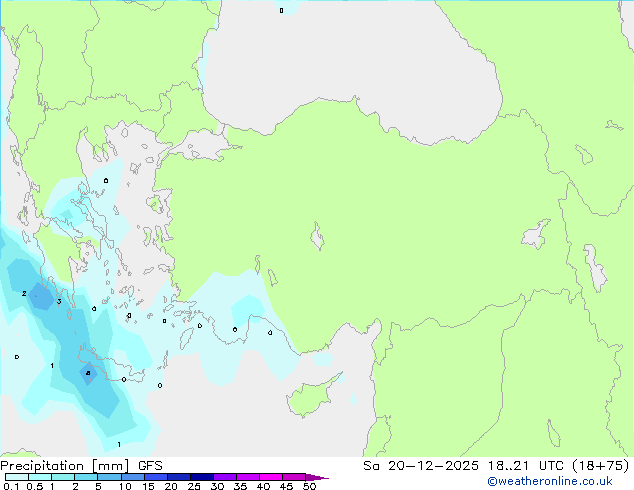Click the 30–35 mm purple legend swatch

(224, 477)
